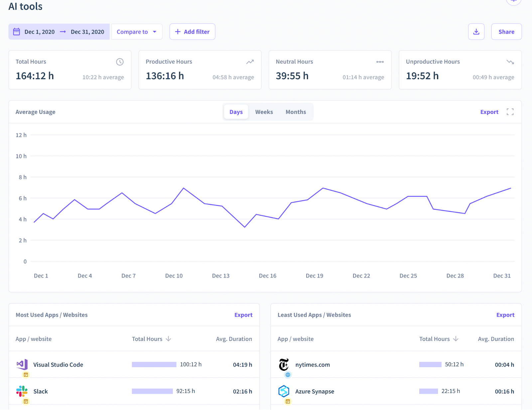
Task: Click the Azure Synapse app icon
Action: (x=284, y=391)
